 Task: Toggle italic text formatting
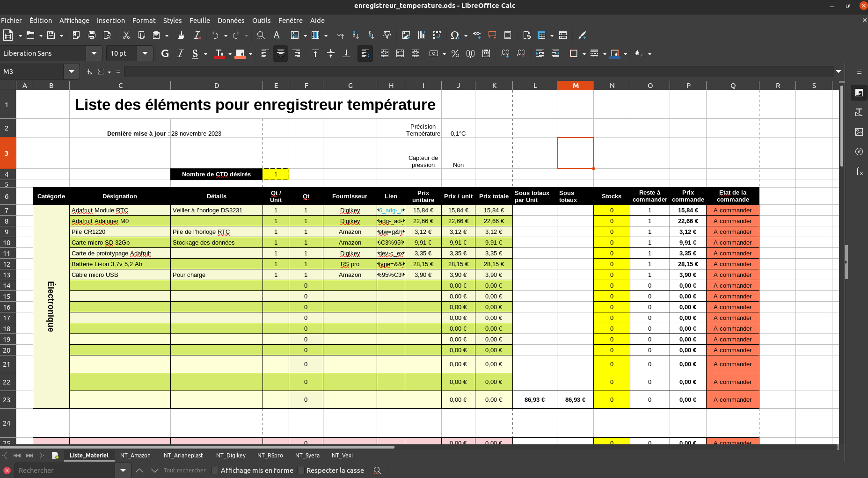click(x=180, y=53)
